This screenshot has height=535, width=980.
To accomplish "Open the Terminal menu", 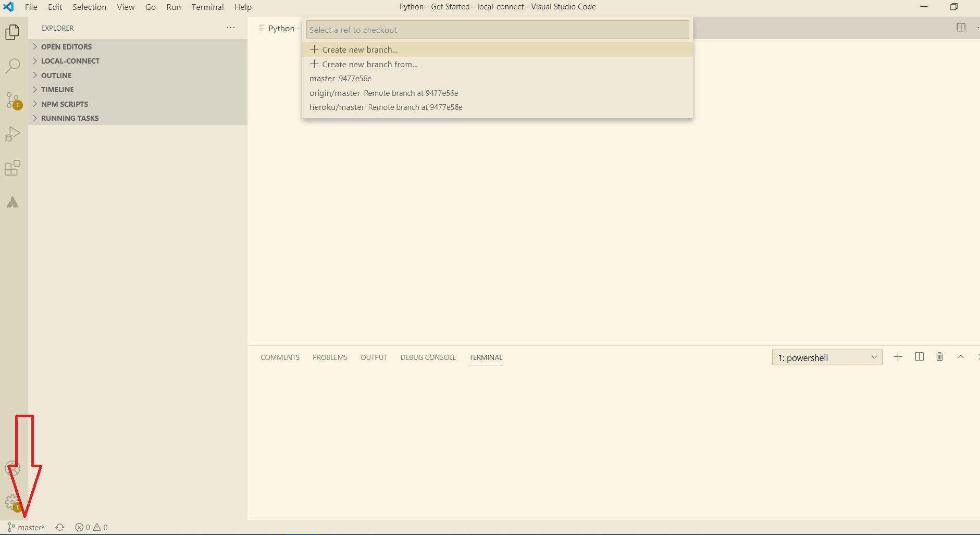I will tap(207, 7).
